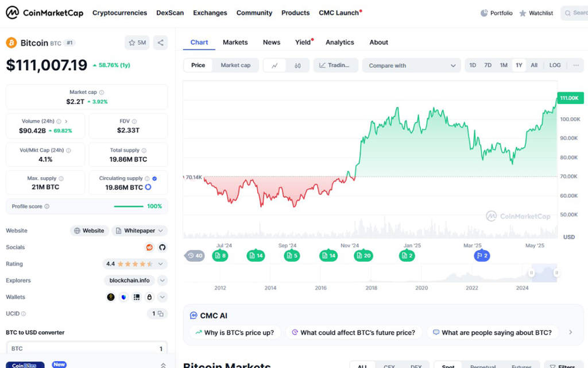
Task: Add Bitcoin to watchlist with the star button
Action: point(137,43)
